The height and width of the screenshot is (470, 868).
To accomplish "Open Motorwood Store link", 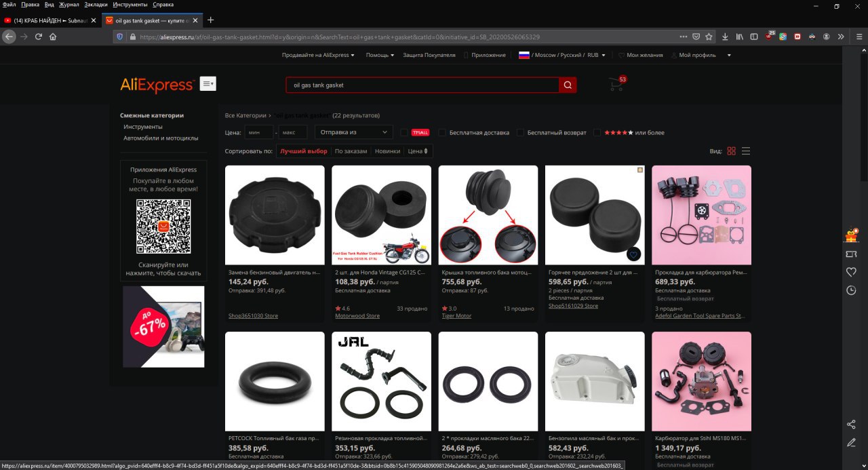I will 357,316.
